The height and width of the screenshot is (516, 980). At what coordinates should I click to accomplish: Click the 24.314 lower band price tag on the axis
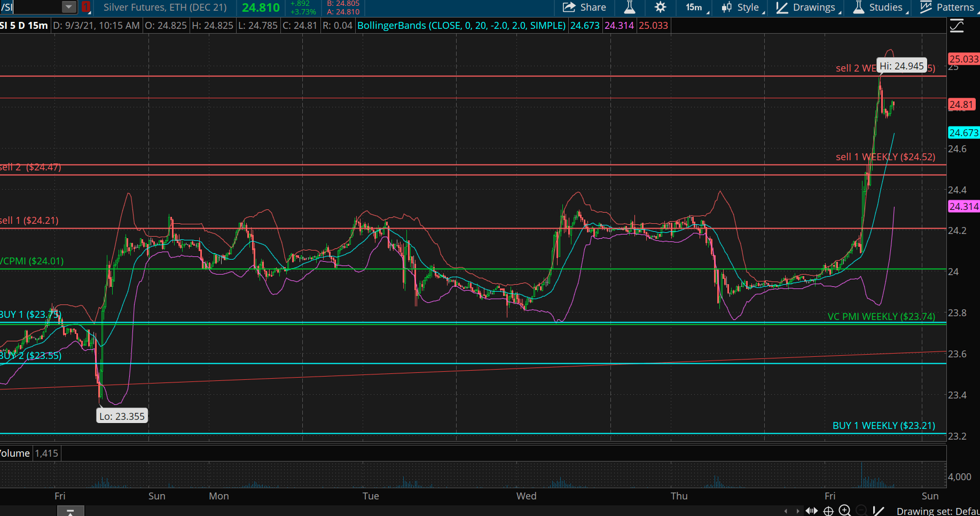coord(963,207)
